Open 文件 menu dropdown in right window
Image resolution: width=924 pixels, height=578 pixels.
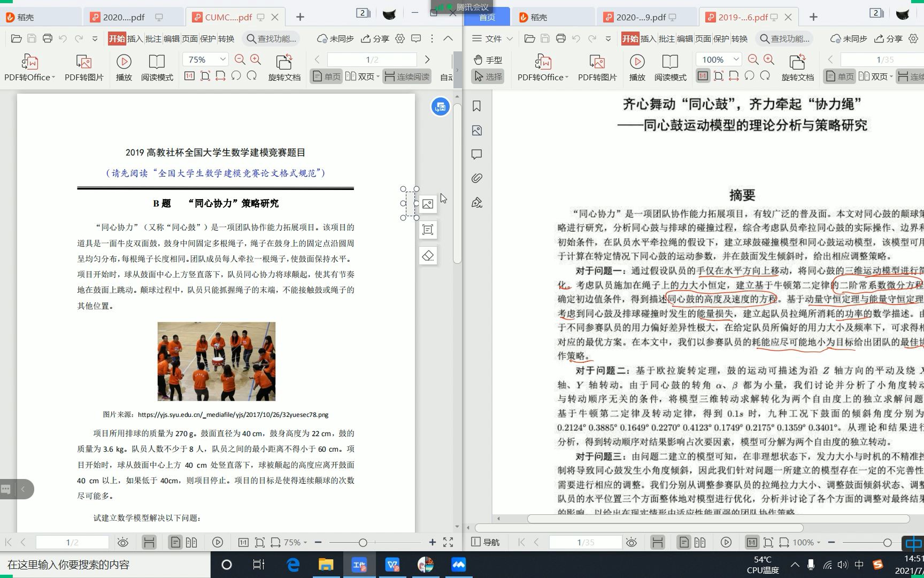pos(492,39)
